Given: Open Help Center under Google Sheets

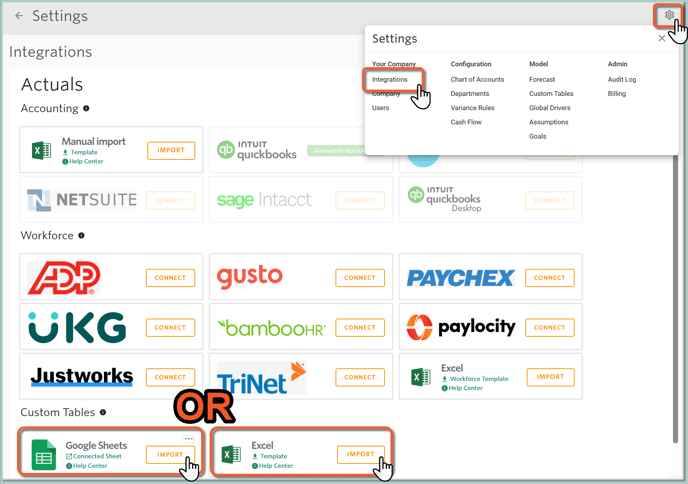Looking at the screenshot, I should coord(87,466).
